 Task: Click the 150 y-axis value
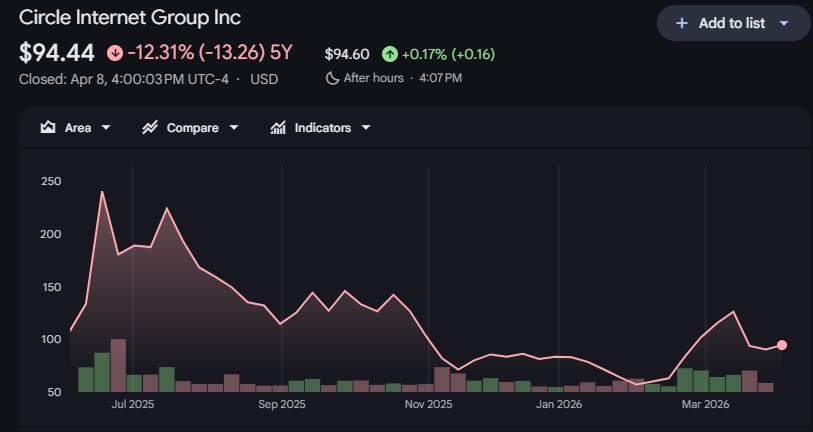[51, 287]
